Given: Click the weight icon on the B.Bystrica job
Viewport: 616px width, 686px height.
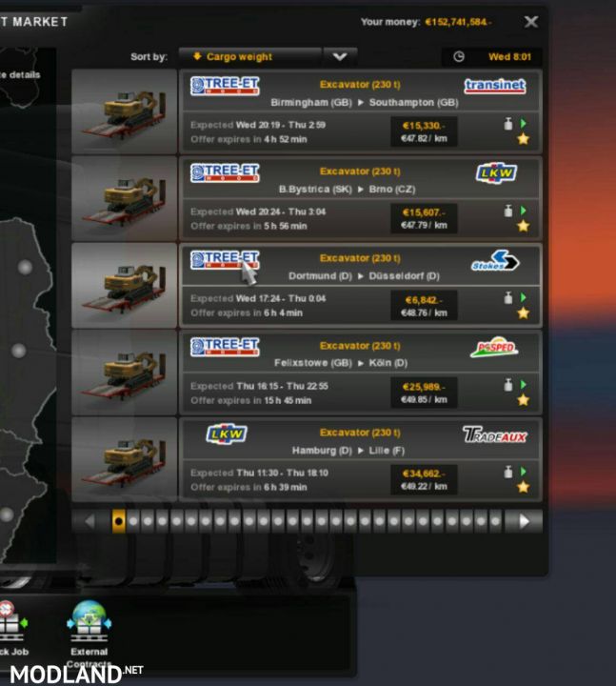Looking at the screenshot, I should [x=508, y=211].
